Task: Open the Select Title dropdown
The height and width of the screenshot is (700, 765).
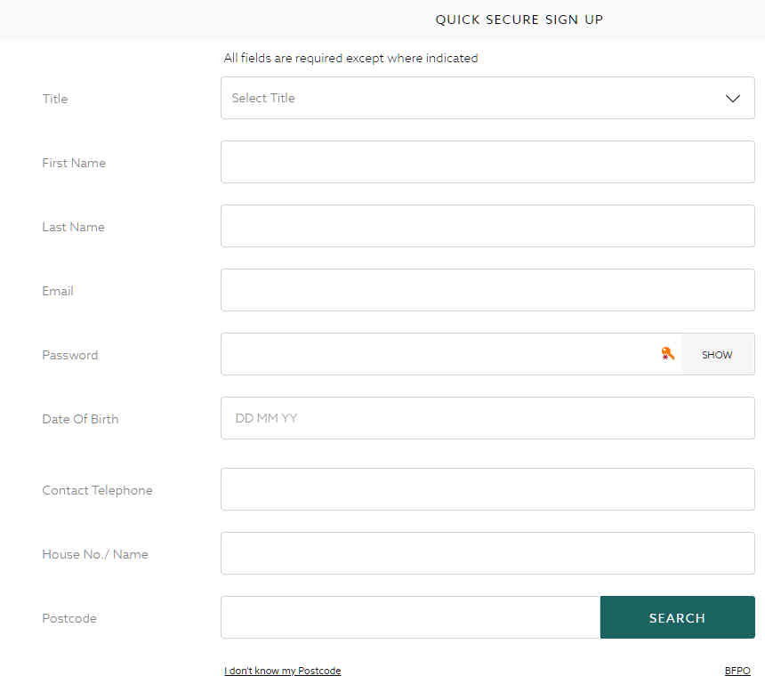Action: pyautogui.click(x=487, y=98)
